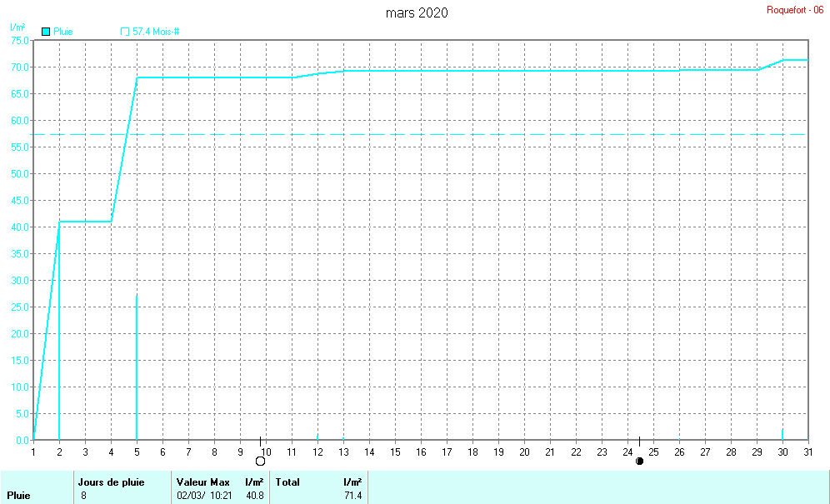Screen dimensions: 830x504
Task: Click the '57.4 Mois-#' legend label
Action: [156, 32]
